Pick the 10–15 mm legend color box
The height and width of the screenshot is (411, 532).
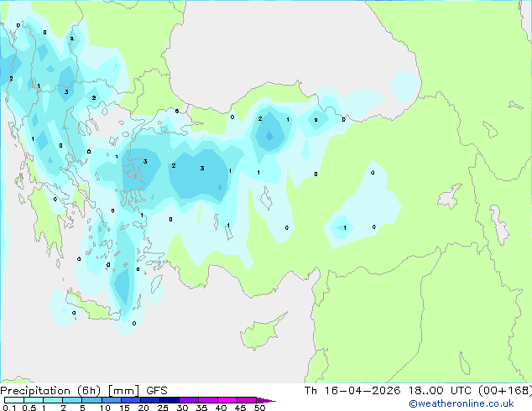(111, 400)
